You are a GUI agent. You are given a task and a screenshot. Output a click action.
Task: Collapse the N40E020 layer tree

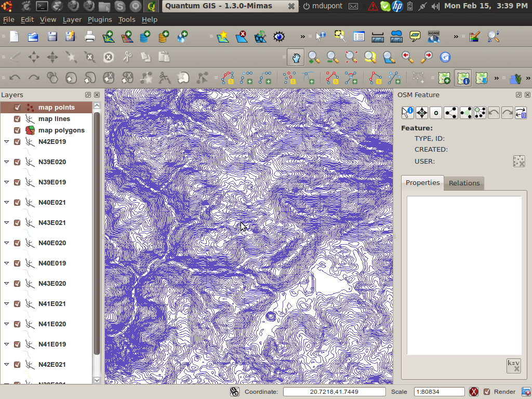(x=6, y=243)
